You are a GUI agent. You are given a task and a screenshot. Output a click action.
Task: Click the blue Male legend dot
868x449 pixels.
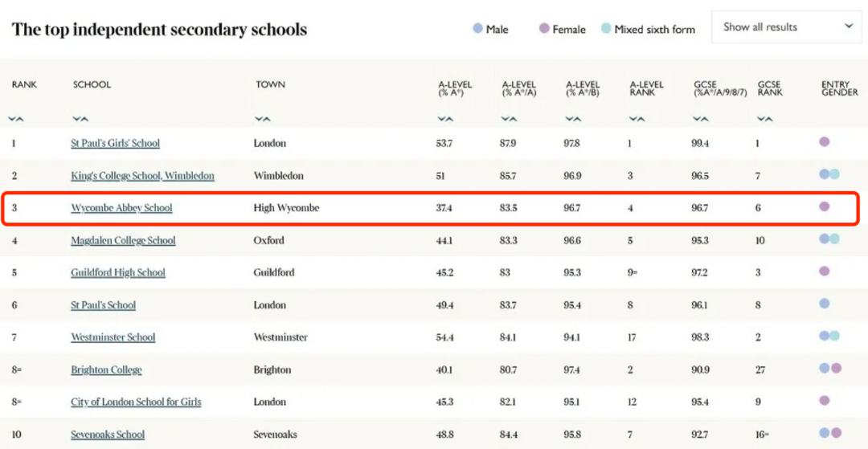tap(477, 29)
